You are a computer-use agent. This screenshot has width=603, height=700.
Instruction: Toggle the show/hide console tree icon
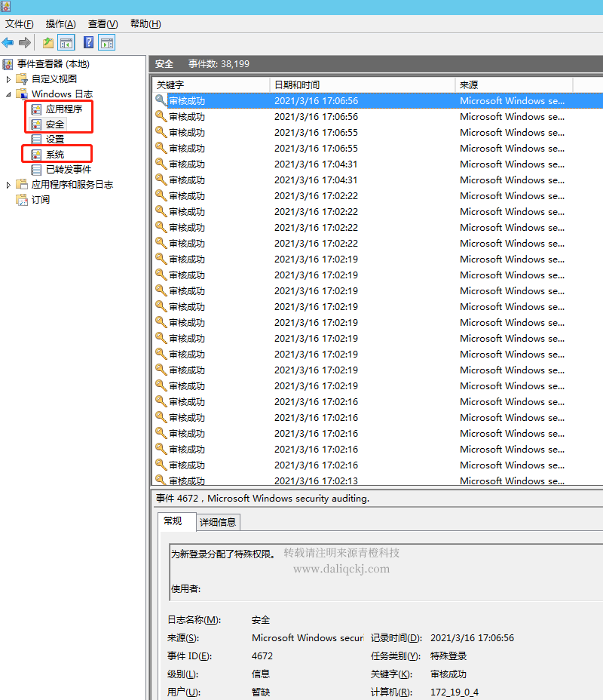click(66, 43)
